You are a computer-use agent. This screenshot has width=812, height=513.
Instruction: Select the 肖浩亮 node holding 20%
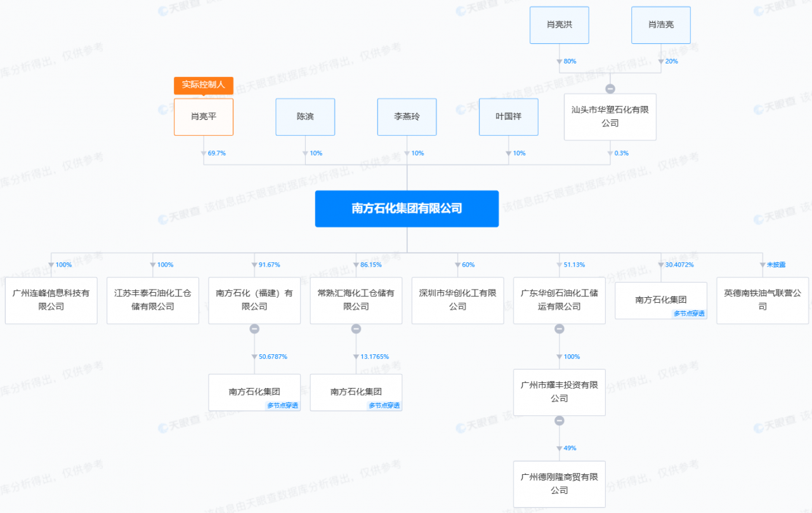[x=660, y=25]
